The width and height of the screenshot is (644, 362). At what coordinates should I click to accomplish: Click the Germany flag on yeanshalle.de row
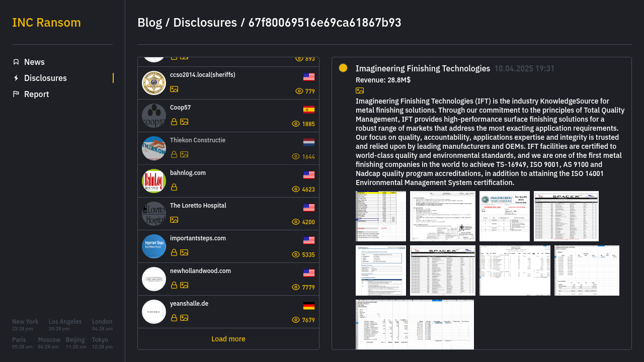point(309,306)
